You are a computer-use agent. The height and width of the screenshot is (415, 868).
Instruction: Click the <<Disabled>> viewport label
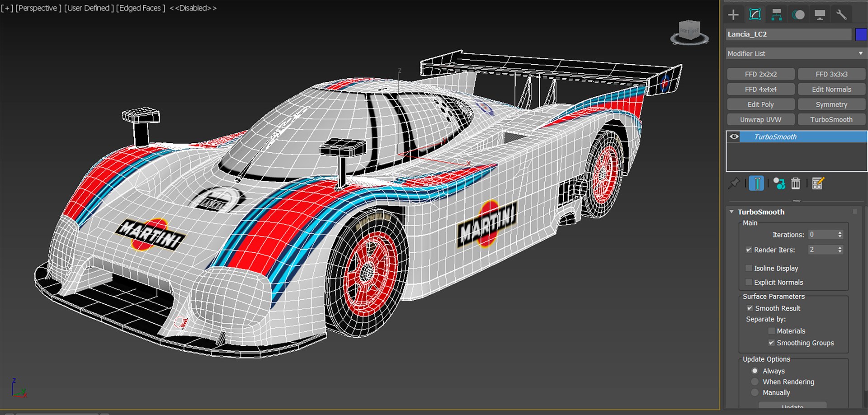(193, 8)
